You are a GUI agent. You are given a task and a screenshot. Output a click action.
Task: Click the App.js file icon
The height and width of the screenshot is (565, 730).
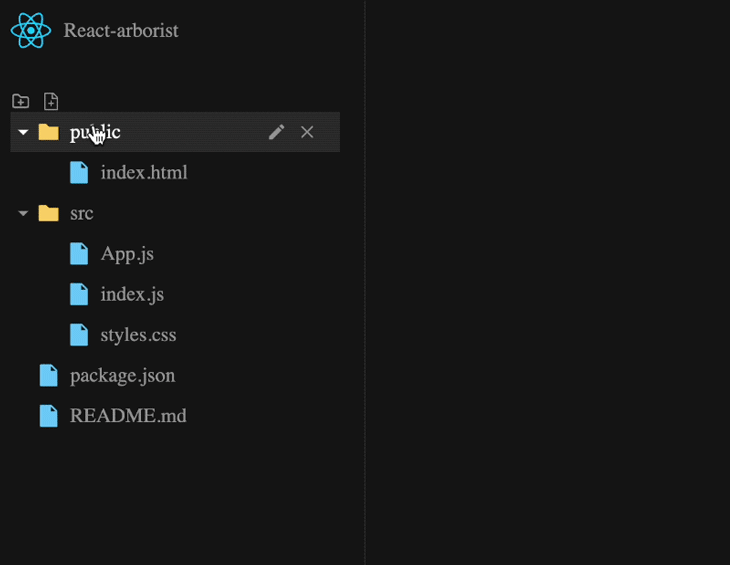coord(79,254)
